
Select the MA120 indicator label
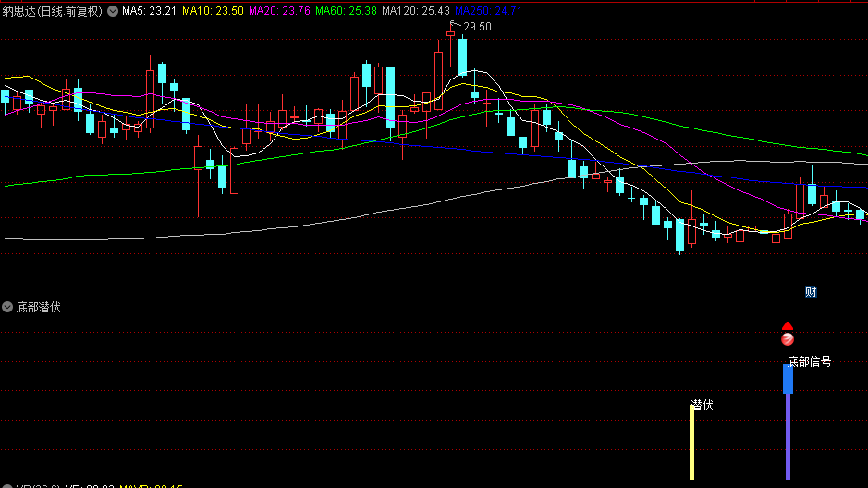pyautogui.click(x=415, y=11)
